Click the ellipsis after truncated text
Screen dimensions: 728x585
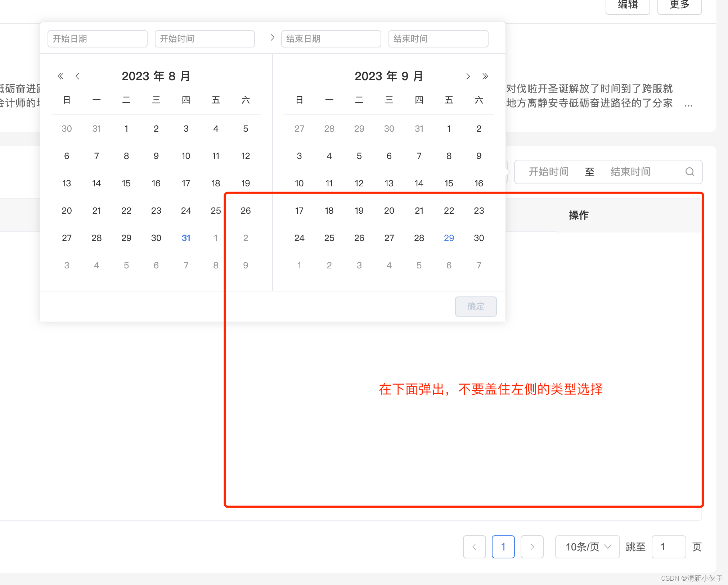pyautogui.click(x=688, y=104)
